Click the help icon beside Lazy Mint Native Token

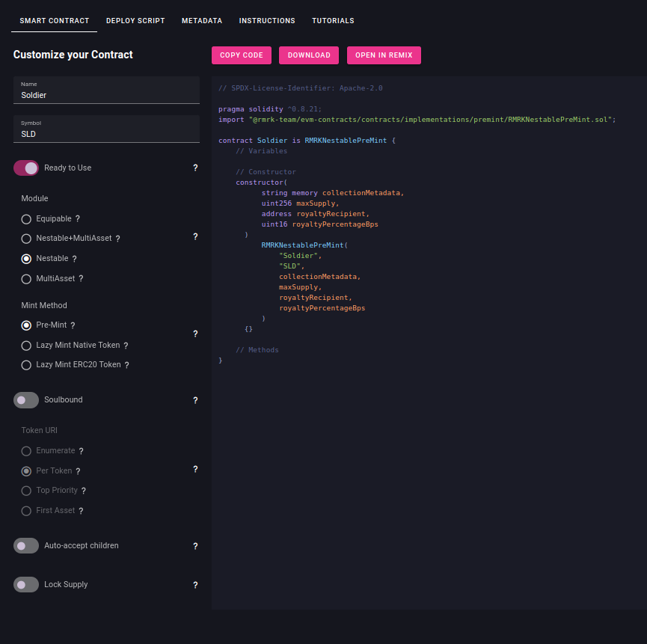[x=126, y=346]
